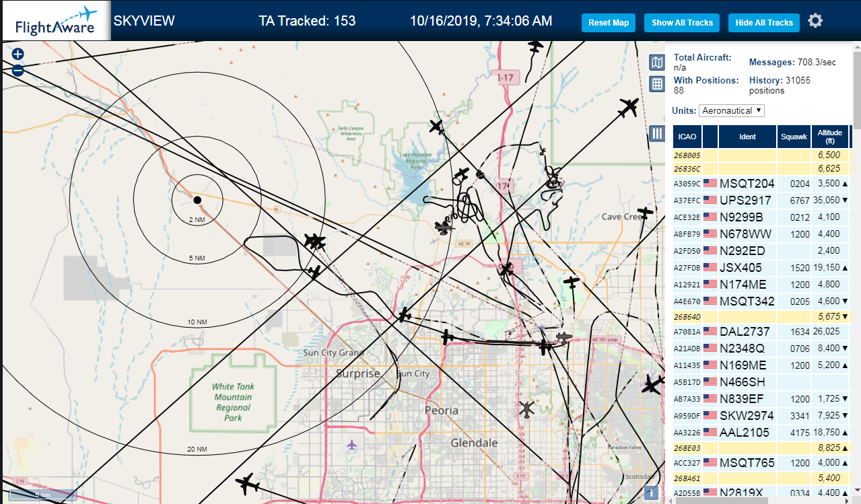Select the AAL2105 aircraft row
This screenshot has height=504, width=861.
(761, 433)
